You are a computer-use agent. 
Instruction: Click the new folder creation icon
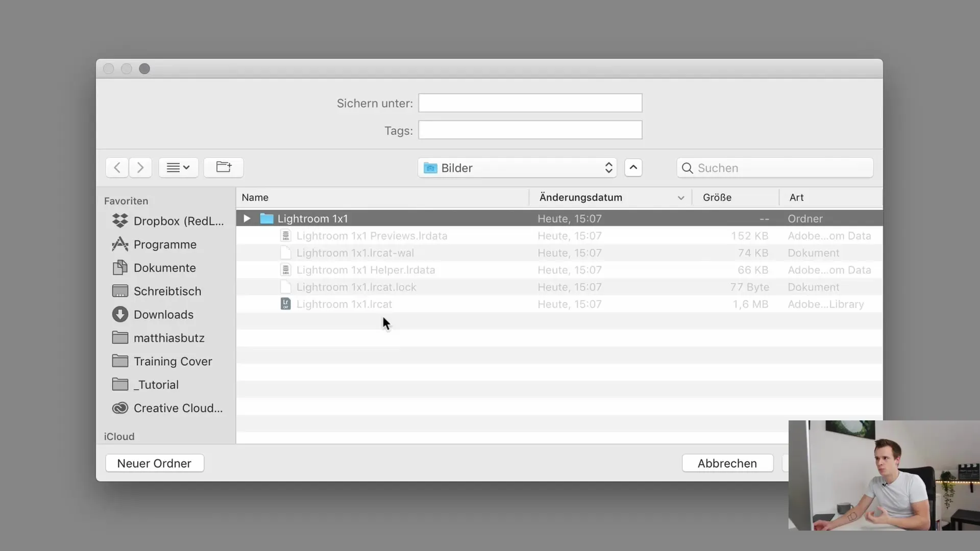click(224, 167)
